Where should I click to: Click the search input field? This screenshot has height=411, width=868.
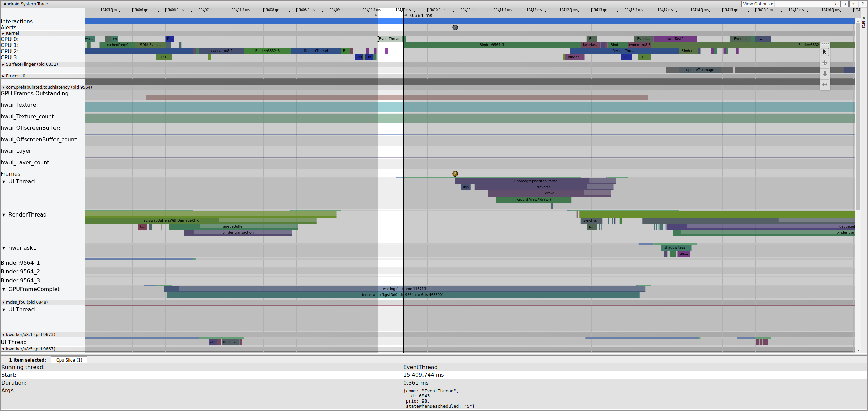(803, 4)
